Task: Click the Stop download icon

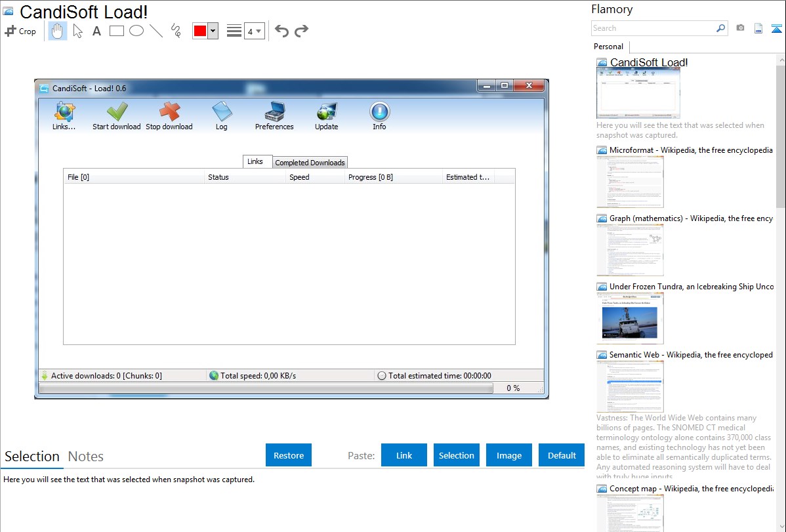Action: tap(169, 112)
